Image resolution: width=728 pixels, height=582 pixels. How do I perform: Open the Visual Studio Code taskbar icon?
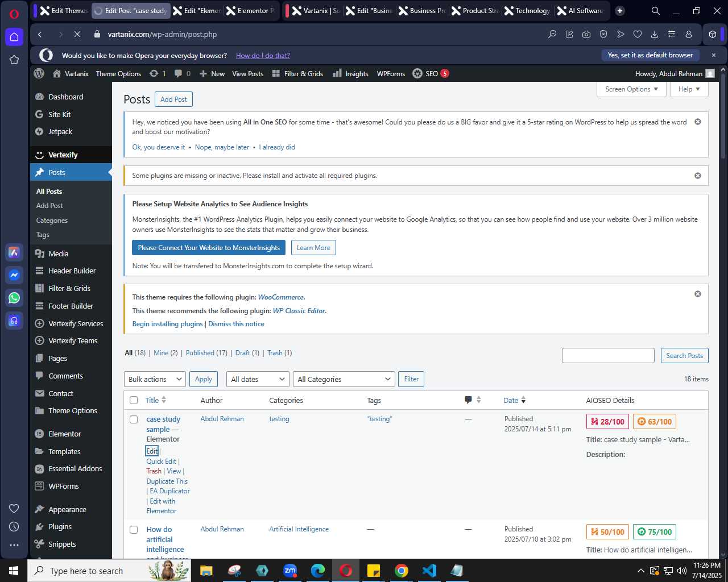pyautogui.click(x=429, y=571)
